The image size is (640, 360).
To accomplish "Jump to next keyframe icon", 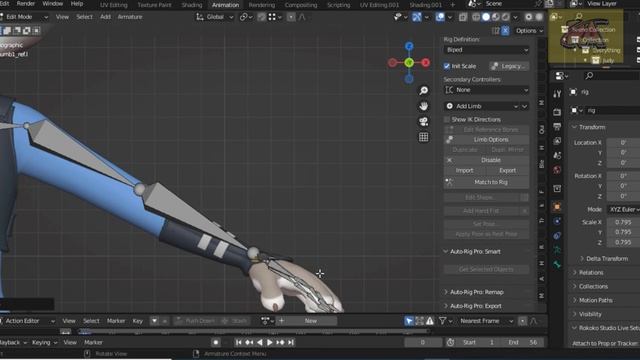I will tap(280, 342).
